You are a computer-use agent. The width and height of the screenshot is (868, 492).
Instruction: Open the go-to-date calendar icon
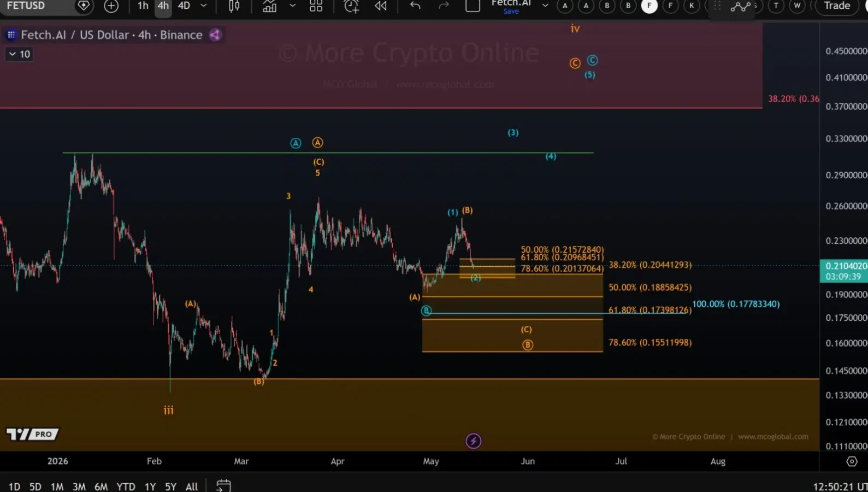point(223,485)
